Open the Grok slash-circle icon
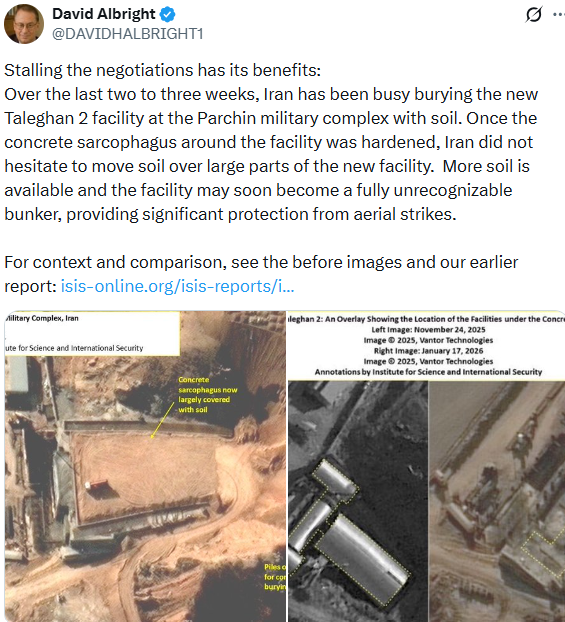Screen dimensions: 565x622 [x=534, y=15]
